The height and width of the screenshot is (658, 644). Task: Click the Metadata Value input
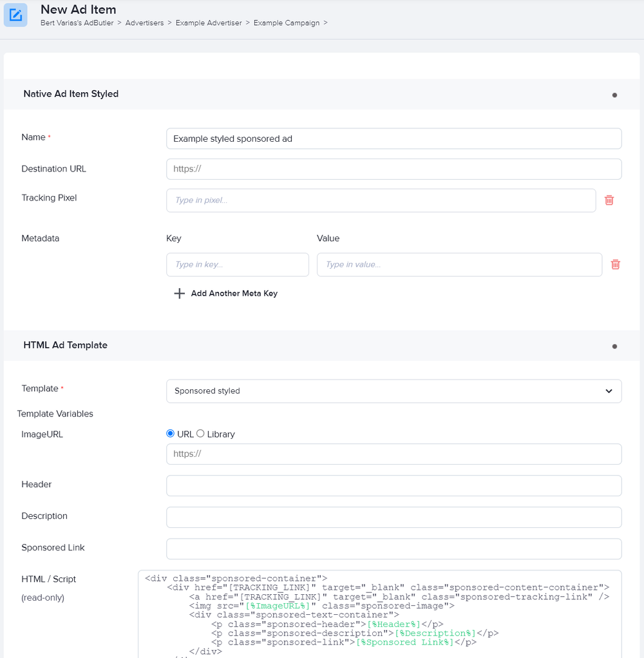[460, 264]
